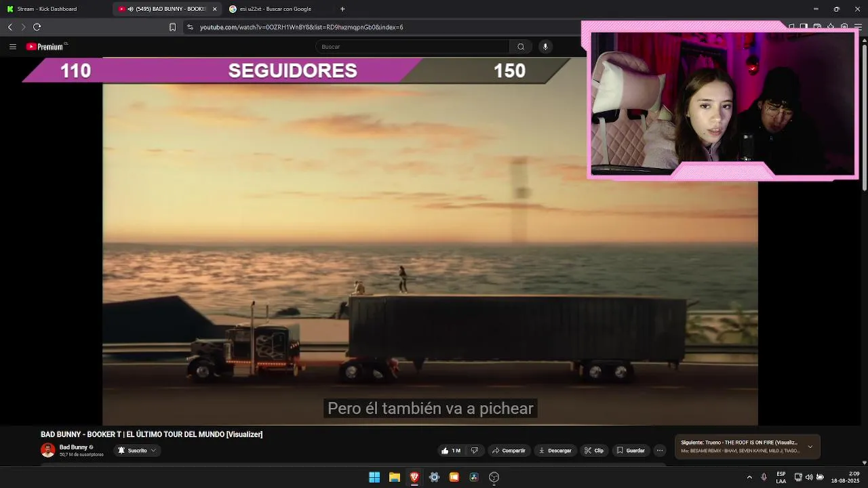Expand the Suscrito notification dropdown arrow

coord(153,451)
